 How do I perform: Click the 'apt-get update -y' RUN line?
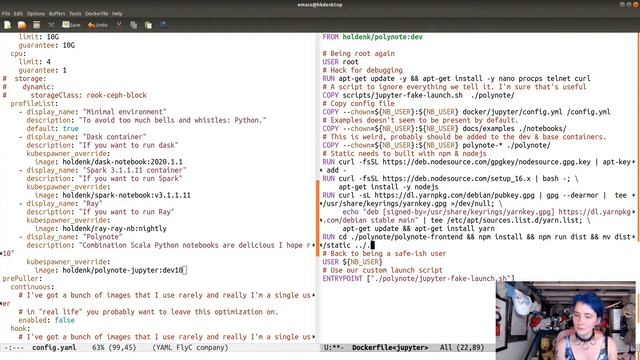click(x=456, y=78)
